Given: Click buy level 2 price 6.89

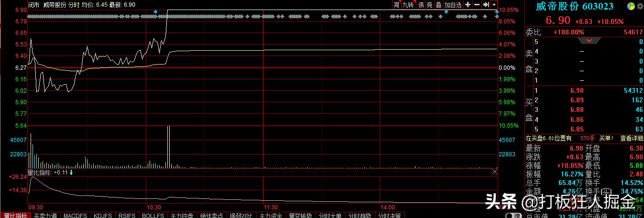Looking at the screenshot, I should pyautogui.click(x=578, y=100).
